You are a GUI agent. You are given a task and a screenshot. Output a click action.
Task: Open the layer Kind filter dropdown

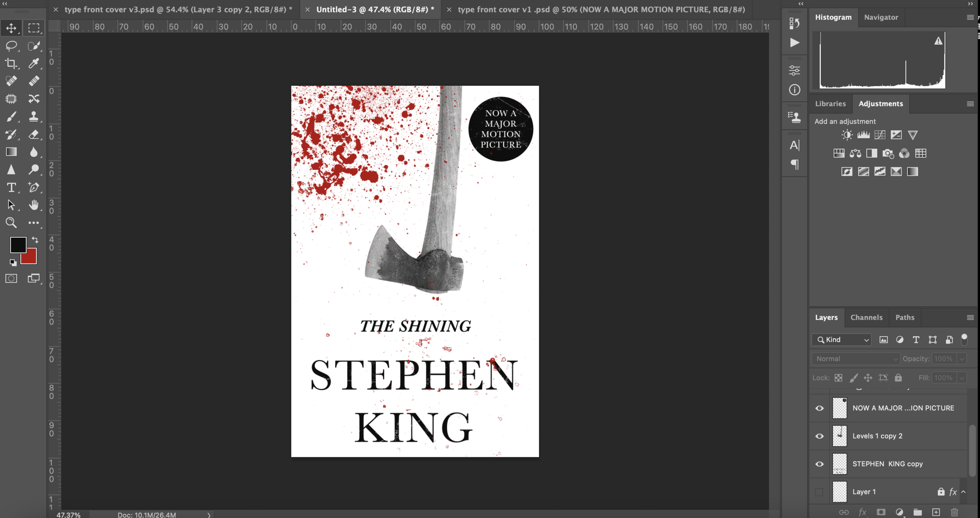842,340
